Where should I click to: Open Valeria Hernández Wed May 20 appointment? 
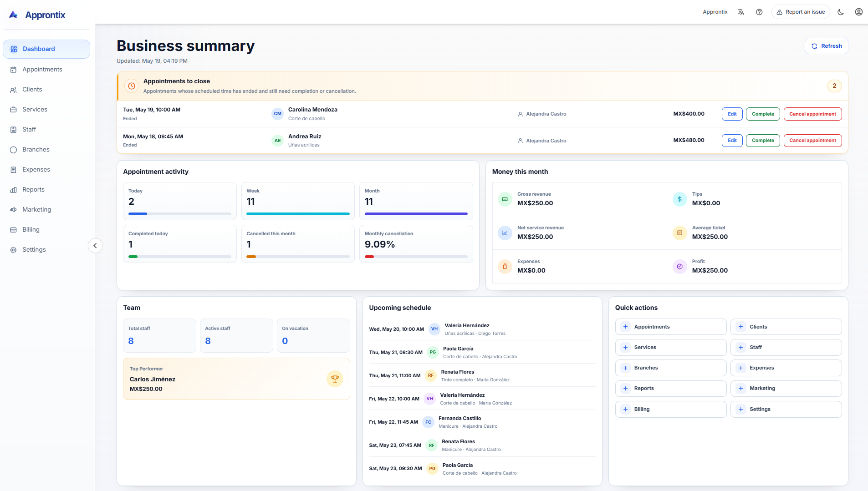click(482, 329)
